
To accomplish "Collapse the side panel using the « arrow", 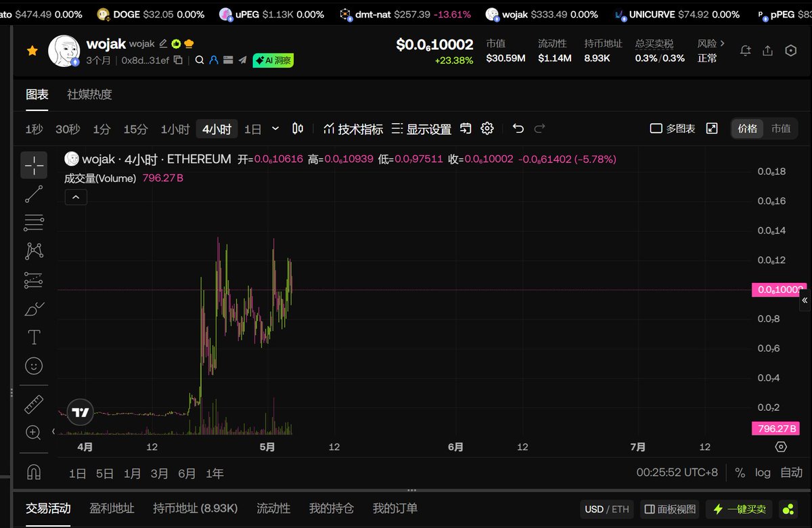I will click(x=805, y=300).
